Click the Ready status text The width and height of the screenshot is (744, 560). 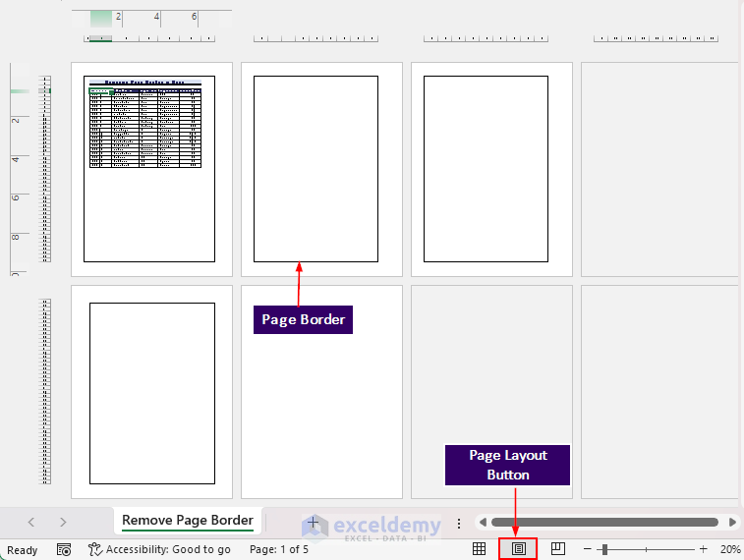(23, 550)
